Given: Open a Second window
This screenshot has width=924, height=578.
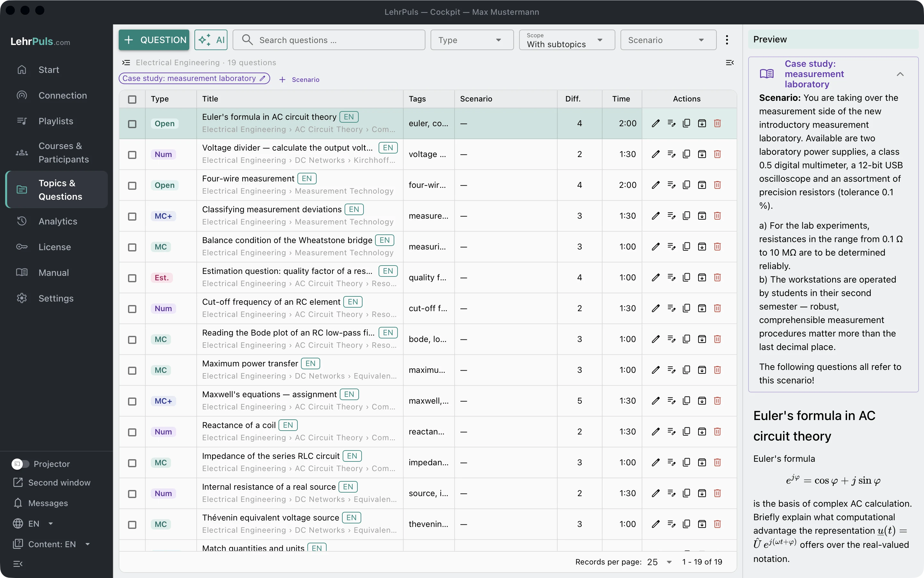Looking at the screenshot, I should 52,482.
